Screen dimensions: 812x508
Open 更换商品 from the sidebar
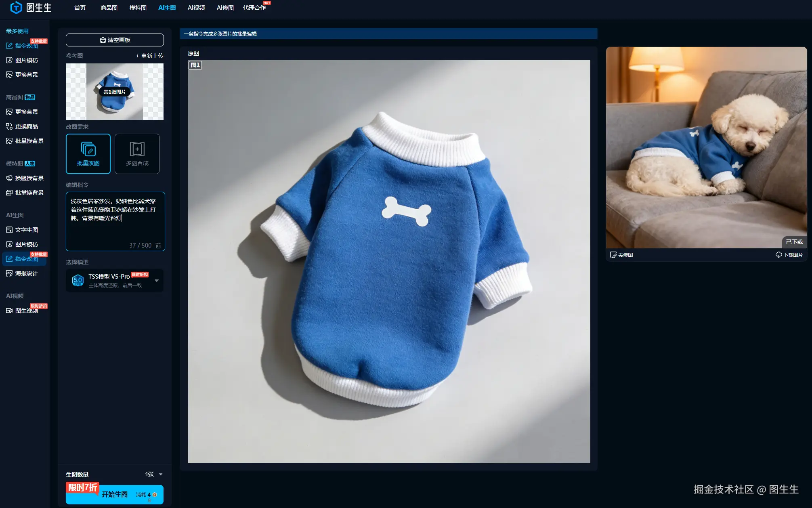pos(26,126)
